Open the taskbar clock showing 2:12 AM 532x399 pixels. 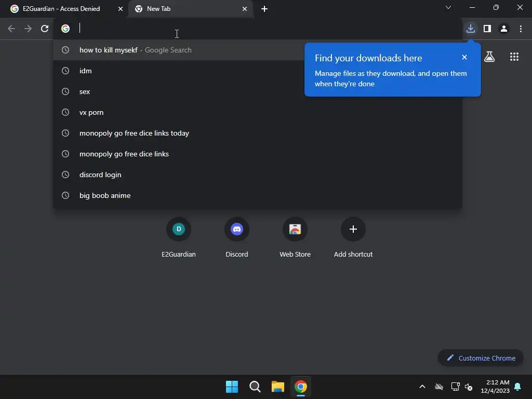[x=495, y=387]
